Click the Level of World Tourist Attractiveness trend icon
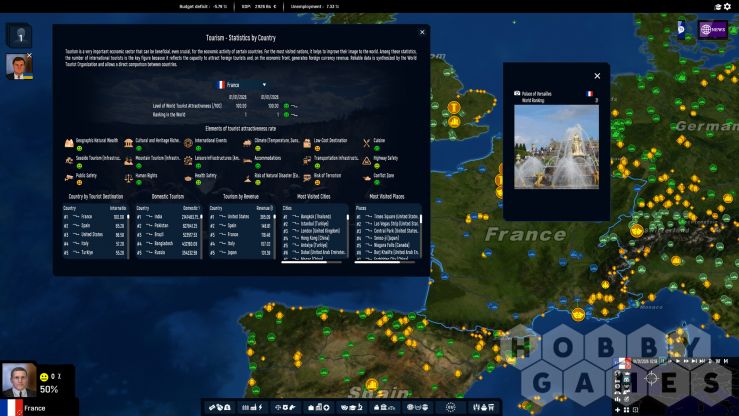Screen dimensions: 739x416 294,106
